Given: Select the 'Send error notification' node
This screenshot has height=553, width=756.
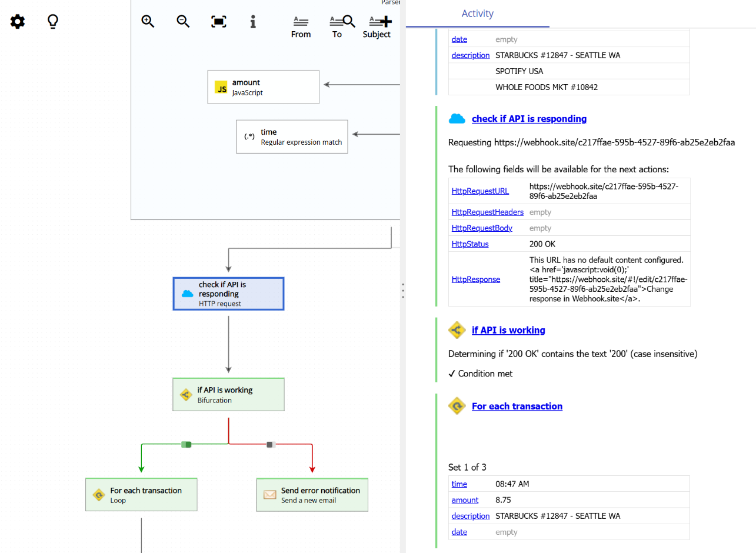Looking at the screenshot, I should click(x=312, y=495).
